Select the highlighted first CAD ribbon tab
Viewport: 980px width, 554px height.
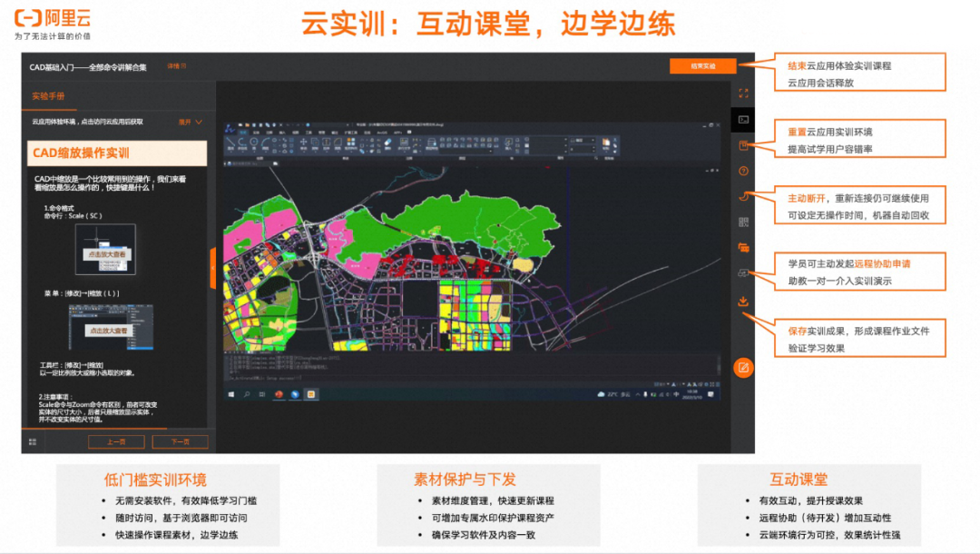click(243, 133)
